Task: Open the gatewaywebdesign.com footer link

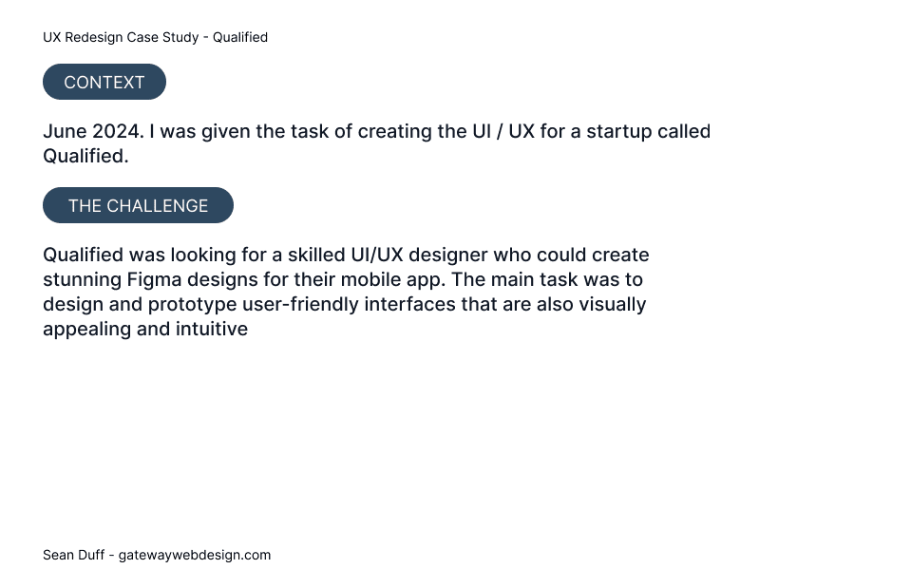Action: click(195, 555)
